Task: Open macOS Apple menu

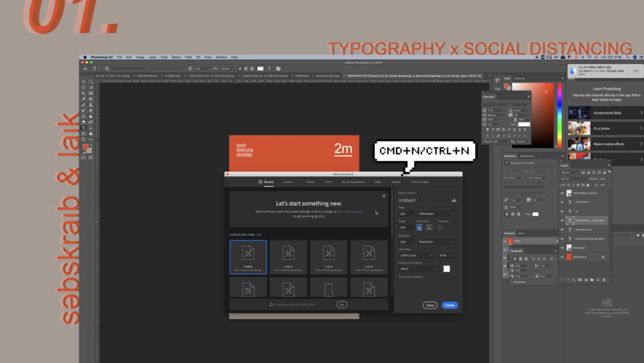Action: pyautogui.click(x=85, y=57)
